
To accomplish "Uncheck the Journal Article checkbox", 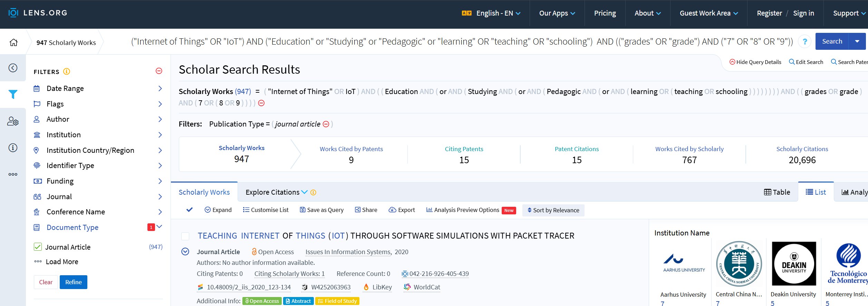I will coord(38,247).
